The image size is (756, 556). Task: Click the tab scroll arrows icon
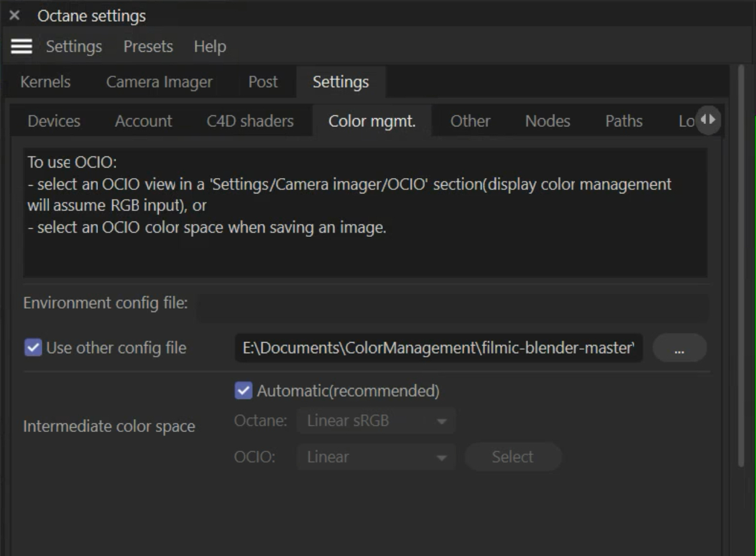(708, 120)
